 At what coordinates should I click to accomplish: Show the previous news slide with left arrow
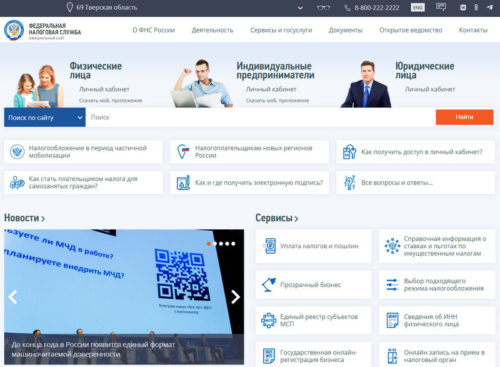tap(13, 297)
